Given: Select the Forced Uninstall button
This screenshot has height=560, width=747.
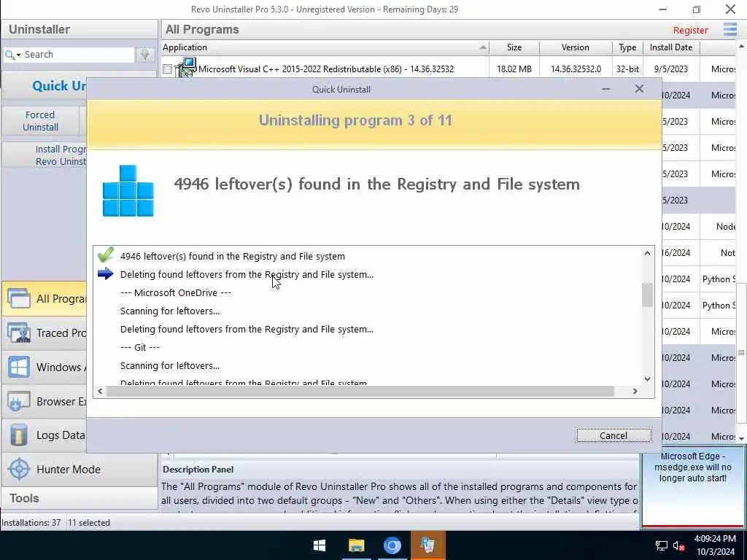Looking at the screenshot, I should click(41, 121).
